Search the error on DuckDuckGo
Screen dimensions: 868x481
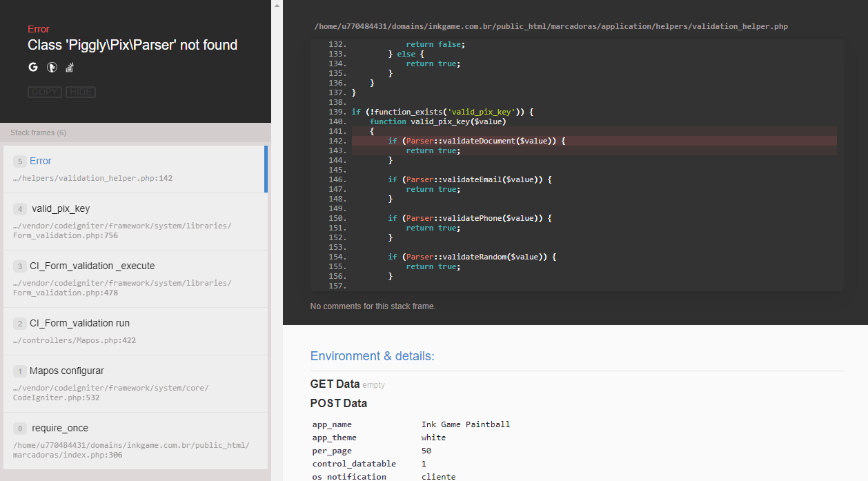tap(51, 68)
